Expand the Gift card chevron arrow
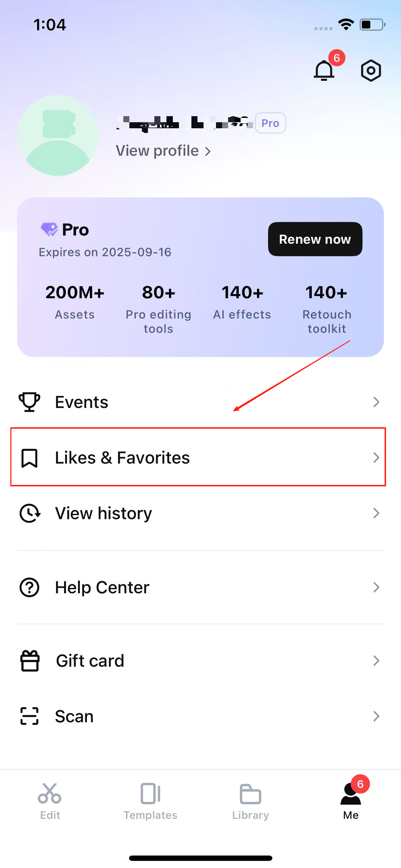The width and height of the screenshot is (401, 868). tap(376, 661)
